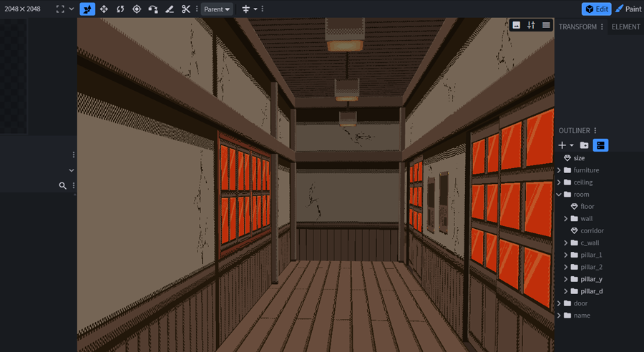Click the viewport background image icon
Screen dimensions: 644x352
516,25
